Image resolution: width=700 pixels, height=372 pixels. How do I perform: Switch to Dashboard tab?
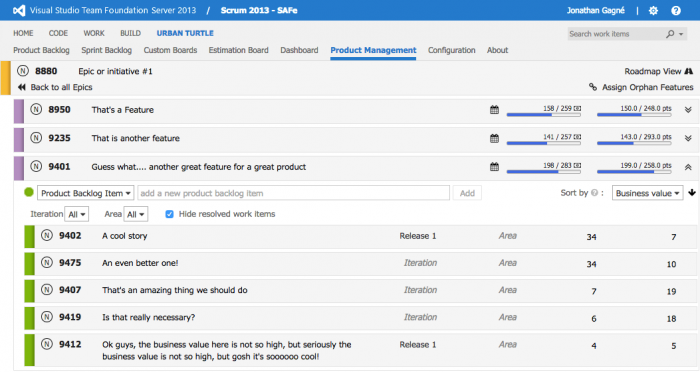(x=299, y=50)
